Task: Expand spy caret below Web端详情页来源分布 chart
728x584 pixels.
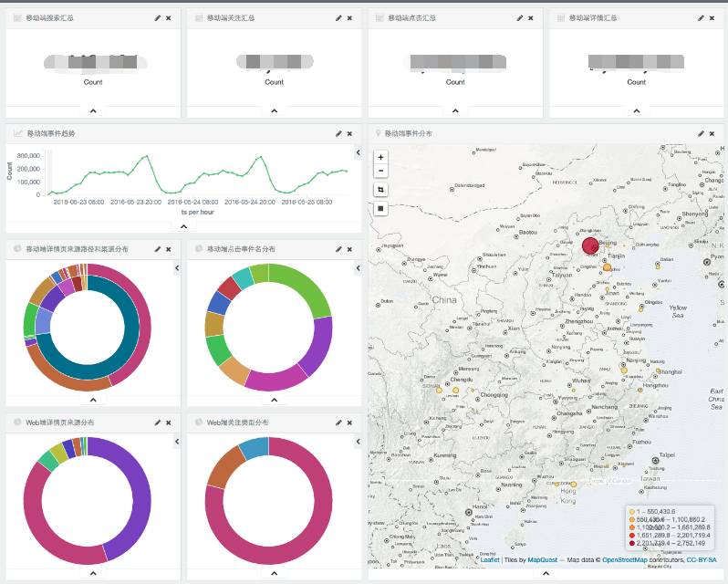Action: pyautogui.click(x=93, y=574)
